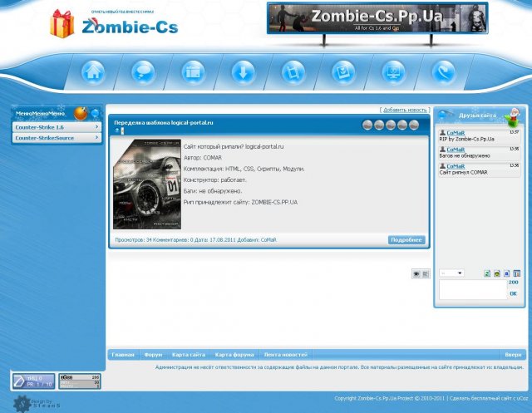Click the design by Steans gear logo
The image size is (532, 413).
[x=37, y=404]
